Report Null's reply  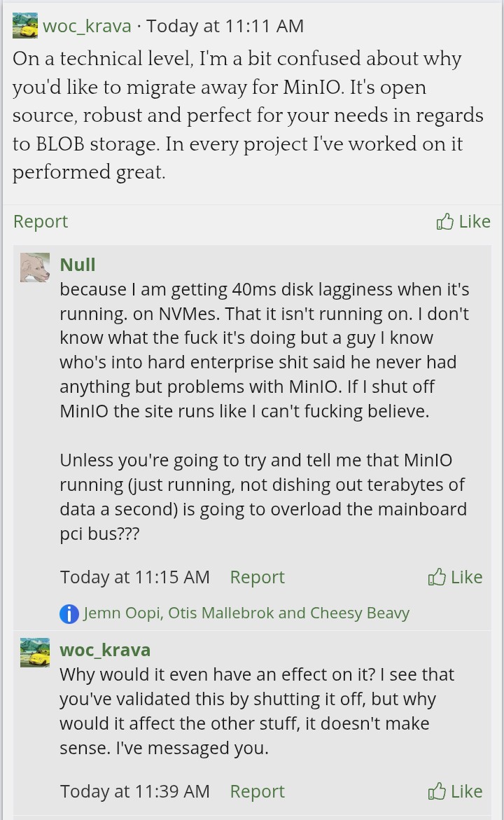(257, 577)
